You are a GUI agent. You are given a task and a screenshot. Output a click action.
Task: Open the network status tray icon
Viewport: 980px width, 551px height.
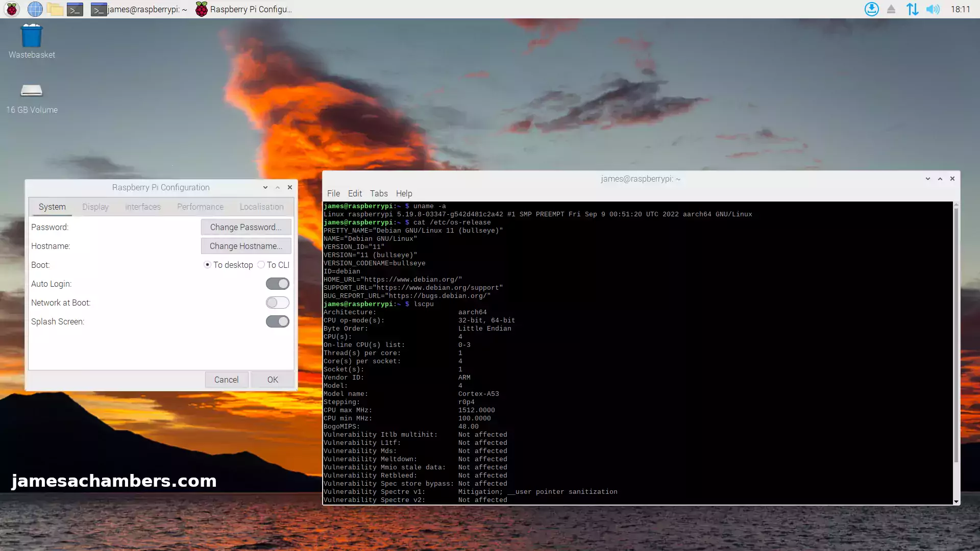tap(912, 9)
